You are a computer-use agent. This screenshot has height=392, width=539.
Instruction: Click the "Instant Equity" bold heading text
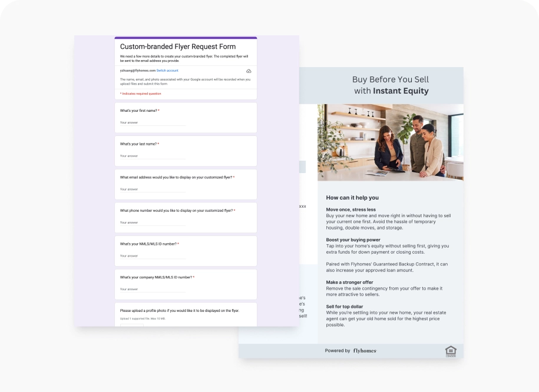pyautogui.click(x=401, y=91)
